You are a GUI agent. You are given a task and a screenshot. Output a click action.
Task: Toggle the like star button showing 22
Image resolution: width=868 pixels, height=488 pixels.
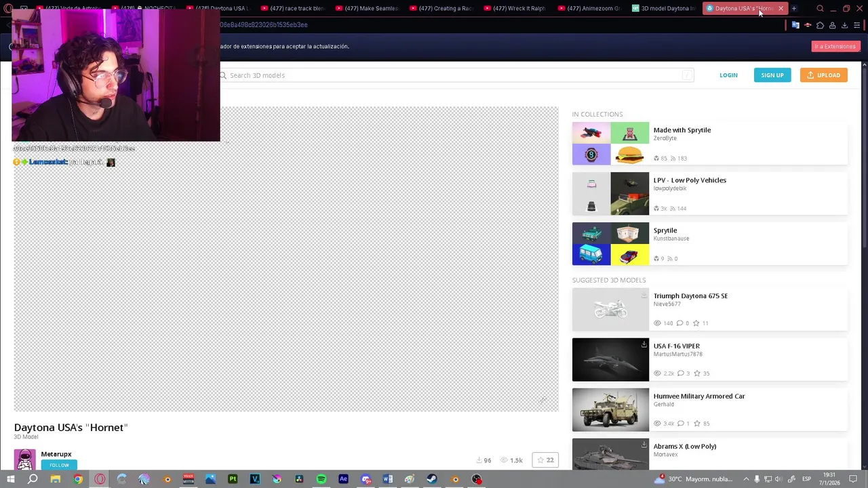coord(545,460)
